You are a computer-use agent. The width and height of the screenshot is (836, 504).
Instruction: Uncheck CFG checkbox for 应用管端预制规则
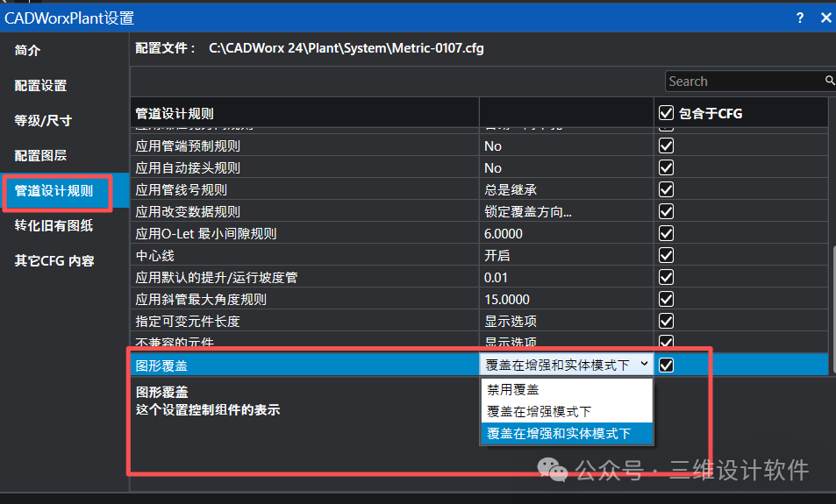(x=666, y=146)
